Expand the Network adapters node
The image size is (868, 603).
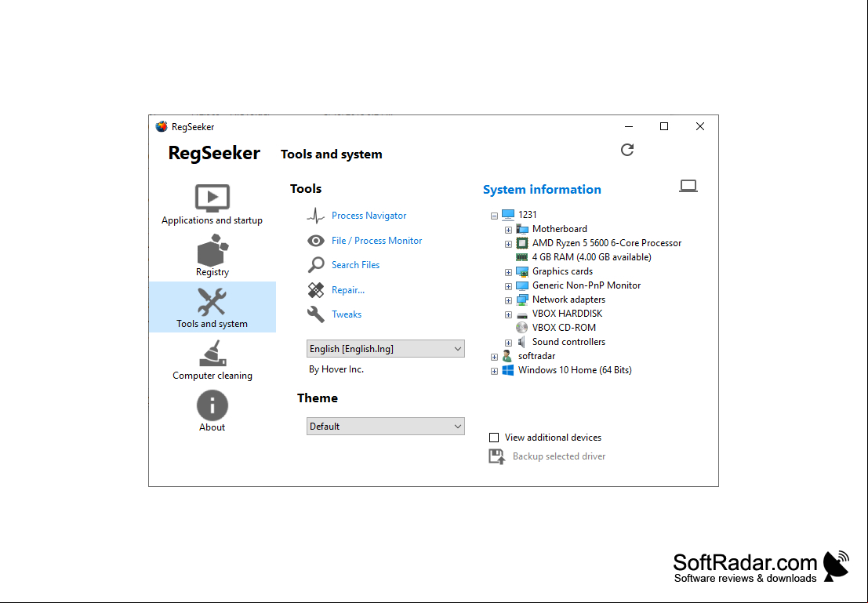tap(508, 300)
